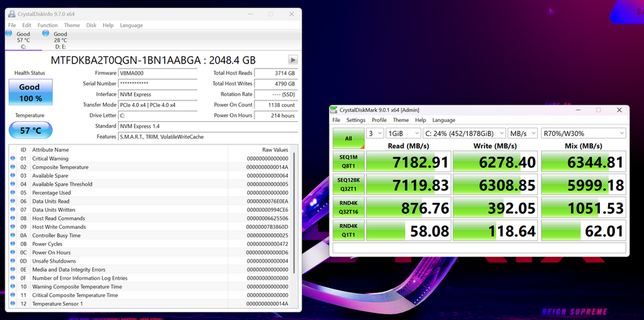Open the test size dropdown showing 1GiB
The width and height of the screenshot is (644, 320).
point(403,133)
